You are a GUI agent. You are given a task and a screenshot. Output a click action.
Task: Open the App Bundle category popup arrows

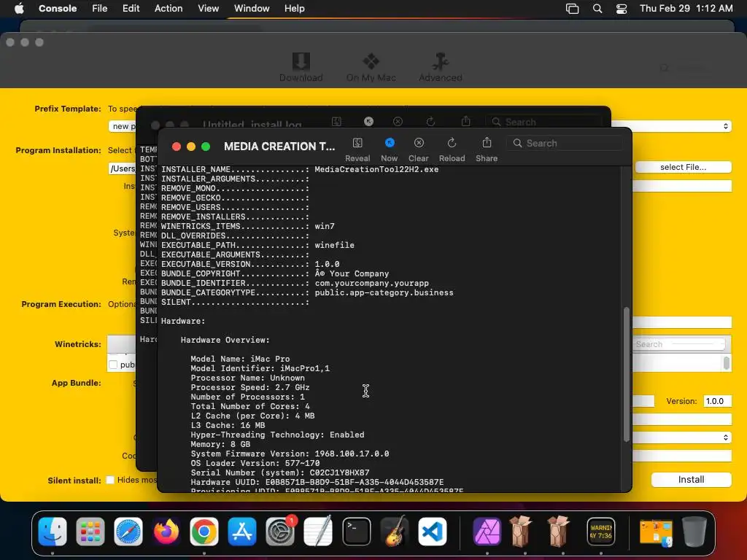[726, 437]
